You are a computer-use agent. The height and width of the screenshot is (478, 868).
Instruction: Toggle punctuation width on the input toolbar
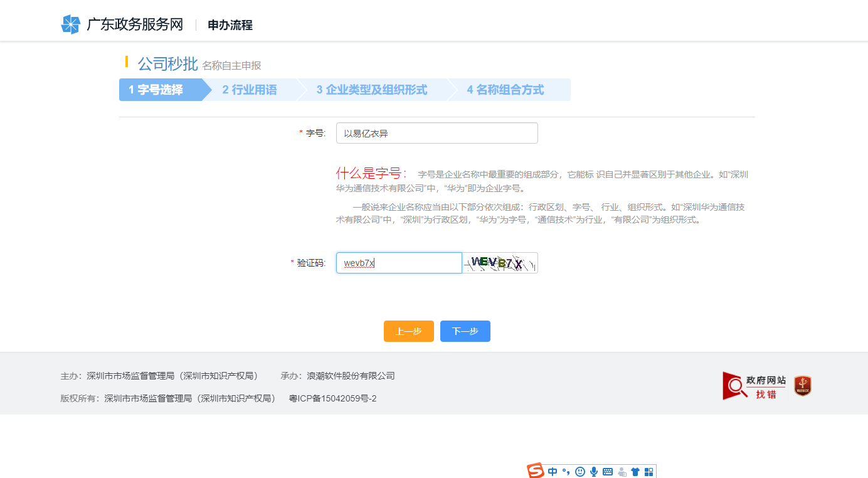[567, 471]
